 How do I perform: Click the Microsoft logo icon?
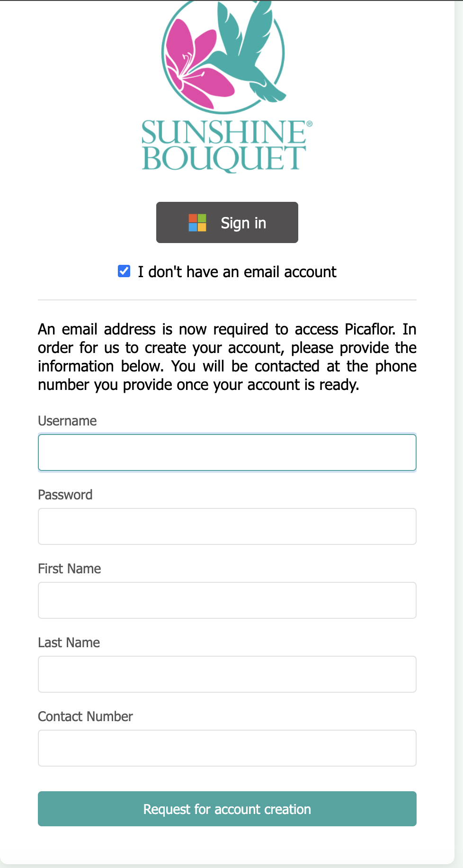point(197,223)
